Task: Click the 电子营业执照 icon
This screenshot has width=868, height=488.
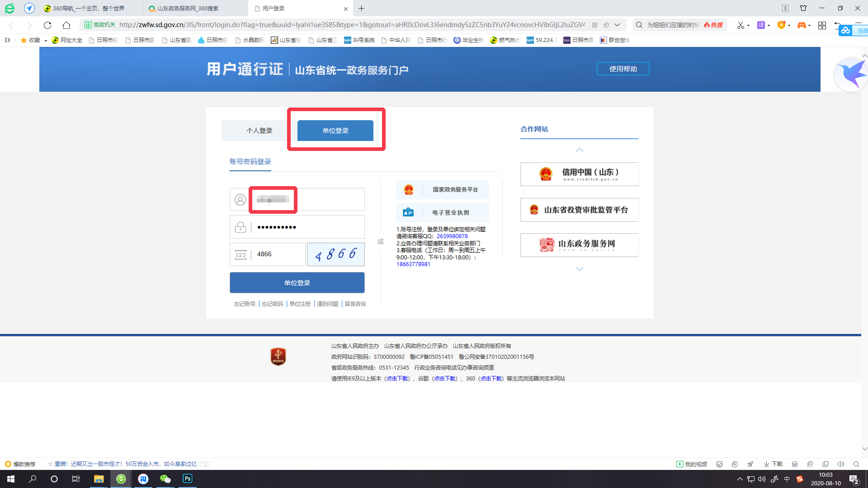Action: point(408,212)
